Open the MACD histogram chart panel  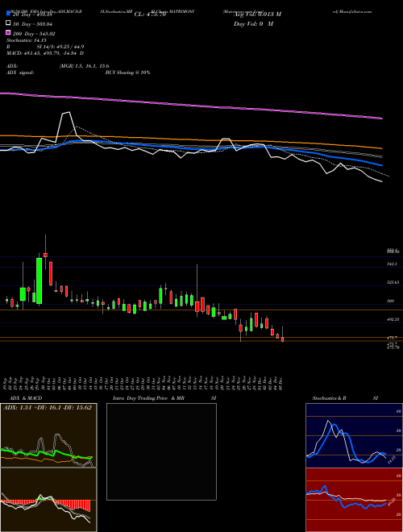pyautogui.click(x=48, y=500)
